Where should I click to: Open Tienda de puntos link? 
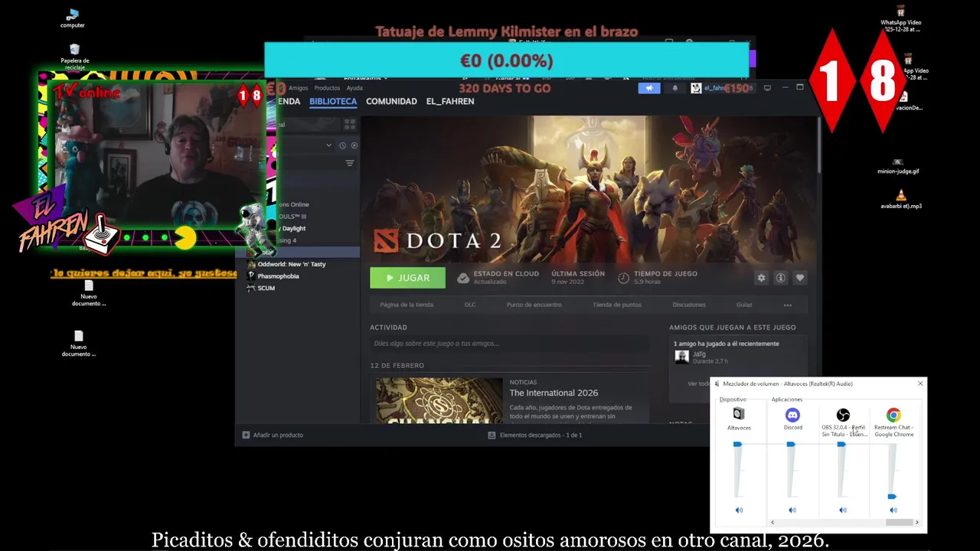[x=617, y=305]
